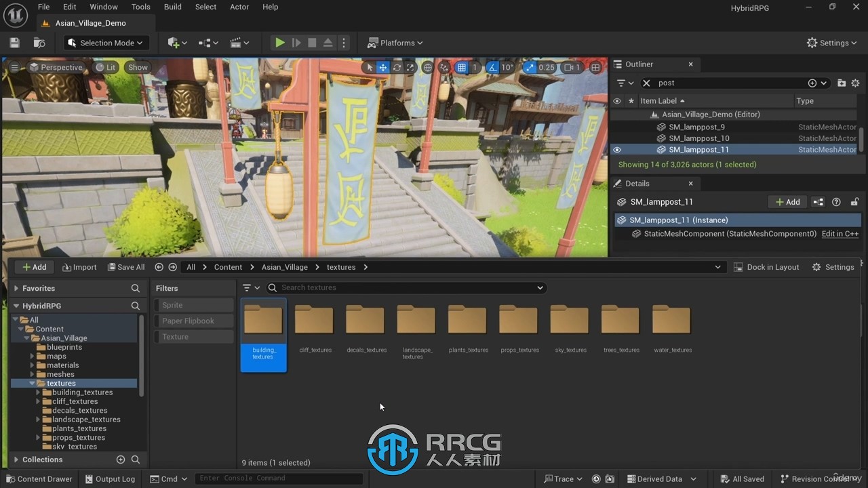This screenshot has width=868, height=488.
Task: Open the Edit in C++ link
Action: [840, 234]
